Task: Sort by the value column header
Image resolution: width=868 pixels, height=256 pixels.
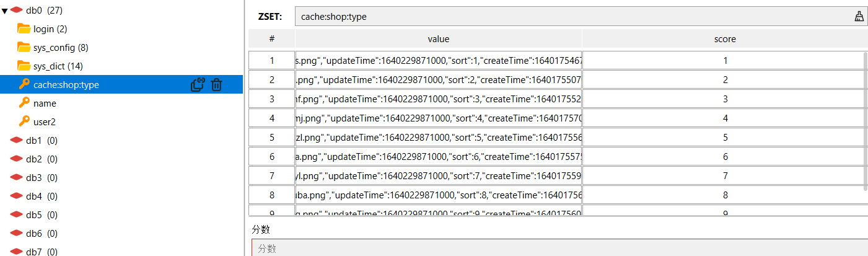Action: (x=439, y=39)
